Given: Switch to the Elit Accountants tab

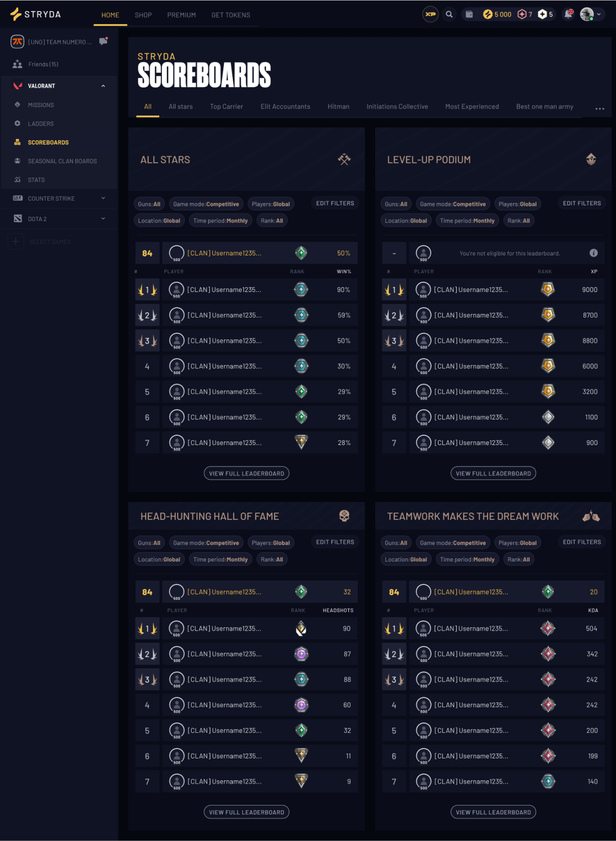Looking at the screenshot, I should [286, 107].
